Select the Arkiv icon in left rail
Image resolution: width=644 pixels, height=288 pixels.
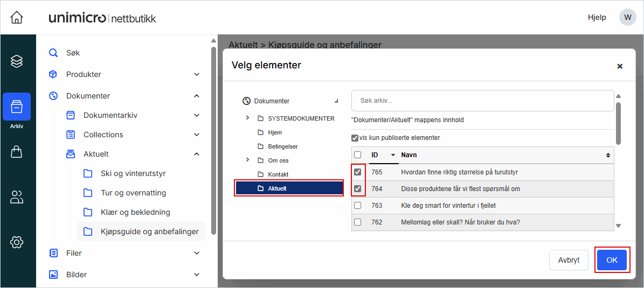tap(17, 107)
